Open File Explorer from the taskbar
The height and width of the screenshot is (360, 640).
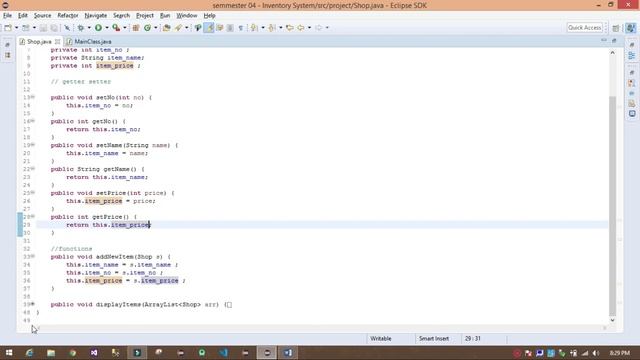(x=51, y=353)
